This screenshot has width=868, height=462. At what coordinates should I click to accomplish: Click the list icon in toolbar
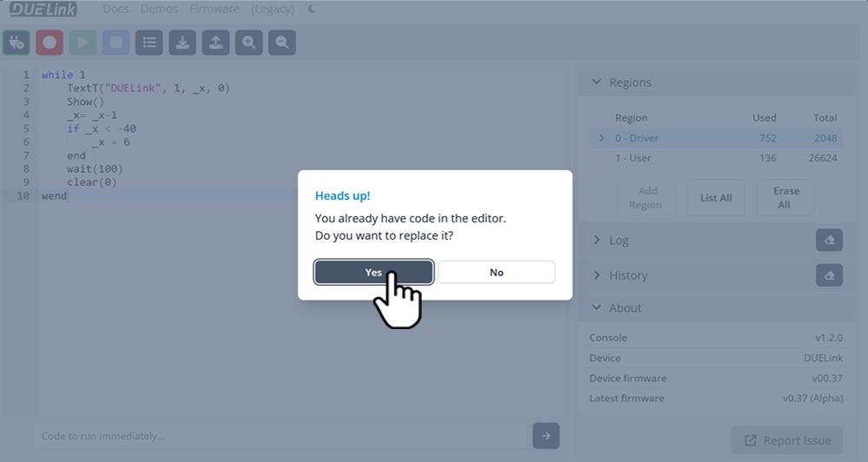[149, 42]
